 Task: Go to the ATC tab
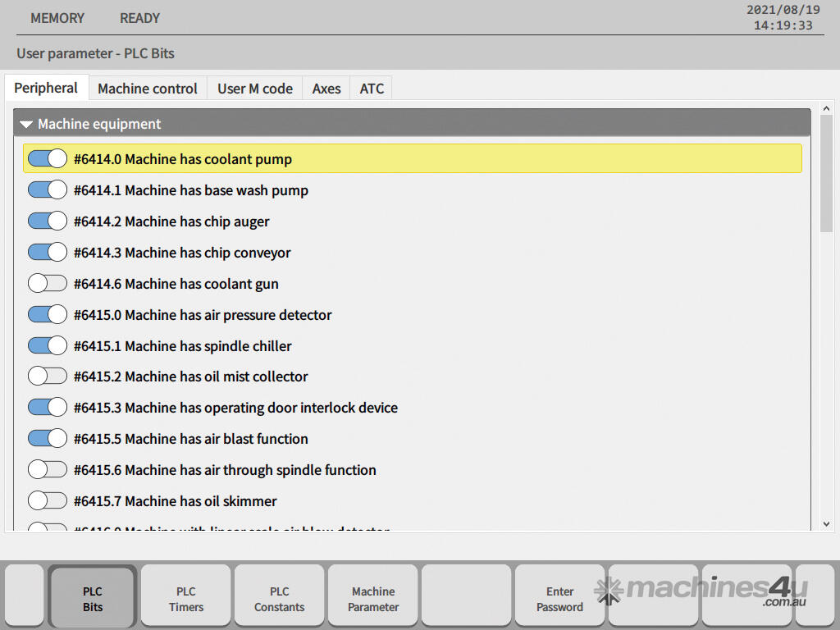[372, 89]
